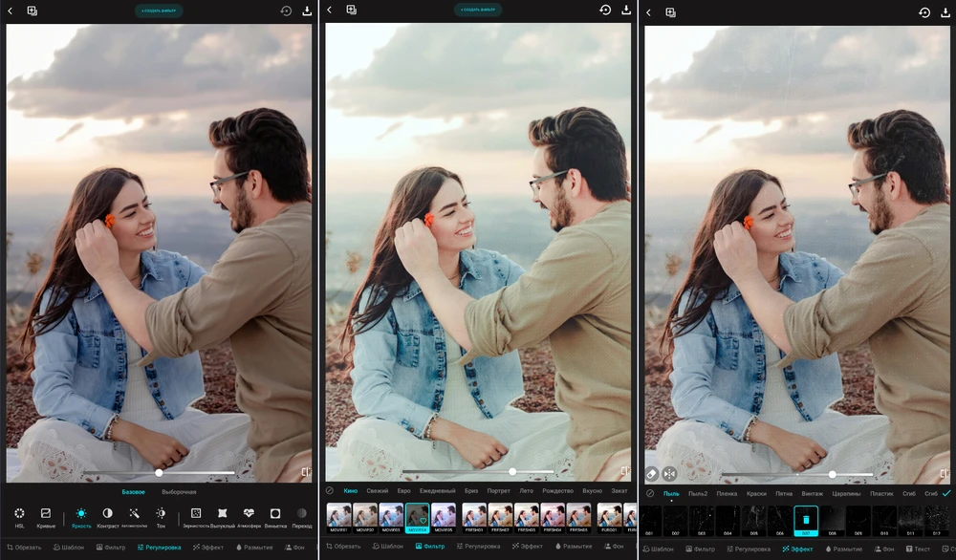Switch to the Выборочная tab
This screenshot has width=956, height=560.
click(x=179, y=492)
